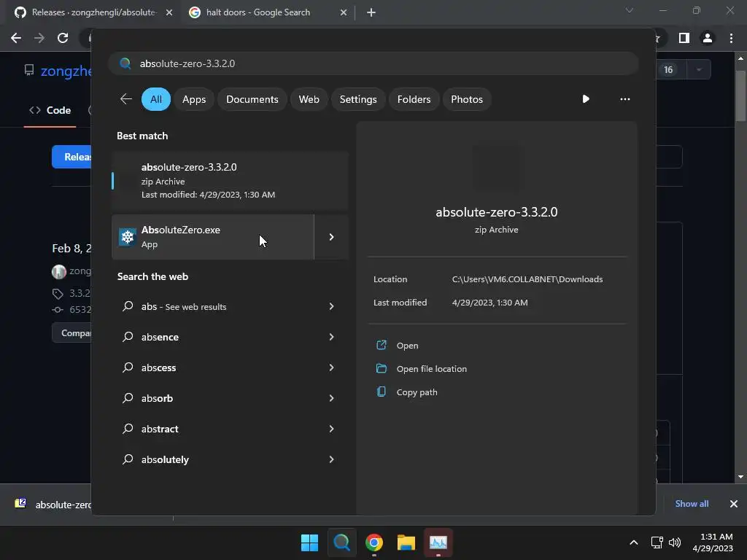
Task: Select the All filter tab
Action: tap(156, 99)
